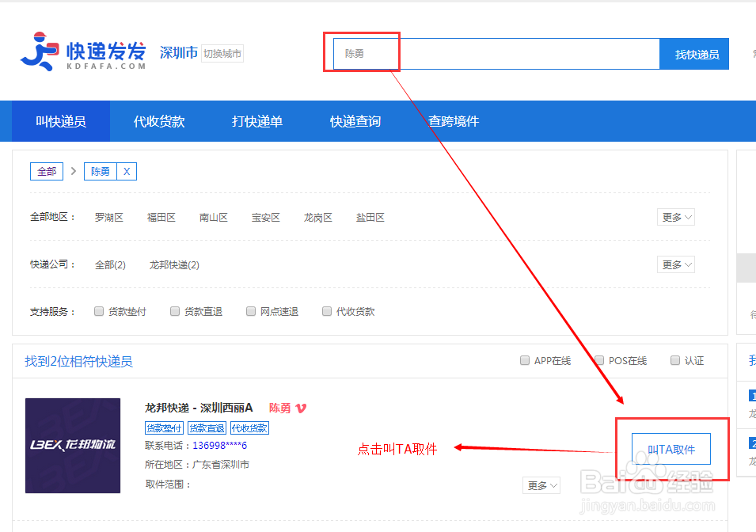Image resolution: width=756 pixels, height=532 pixels.
Task: Check the 网点速退 service option
Action: pyautogui.click(x=251, y=310)
